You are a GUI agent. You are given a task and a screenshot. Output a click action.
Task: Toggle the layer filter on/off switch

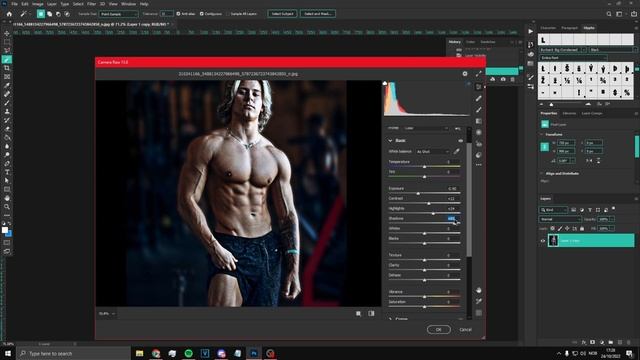[613, 209]
